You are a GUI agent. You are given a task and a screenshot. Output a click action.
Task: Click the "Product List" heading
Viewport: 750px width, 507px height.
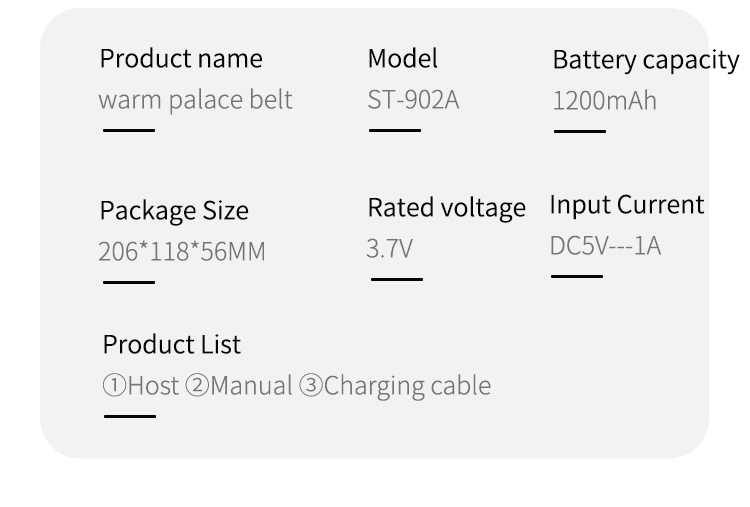pyautogui.click(x=172, y=345)
